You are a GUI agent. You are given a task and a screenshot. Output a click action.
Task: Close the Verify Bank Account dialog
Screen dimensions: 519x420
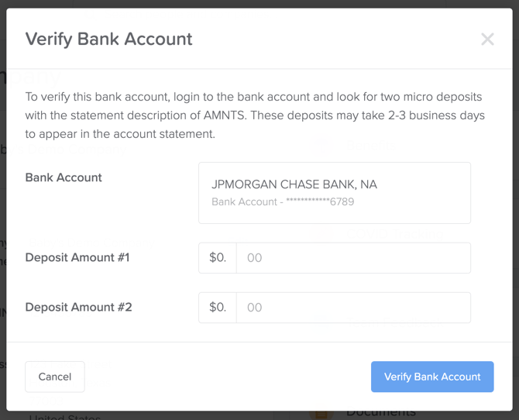click(487, 39)
